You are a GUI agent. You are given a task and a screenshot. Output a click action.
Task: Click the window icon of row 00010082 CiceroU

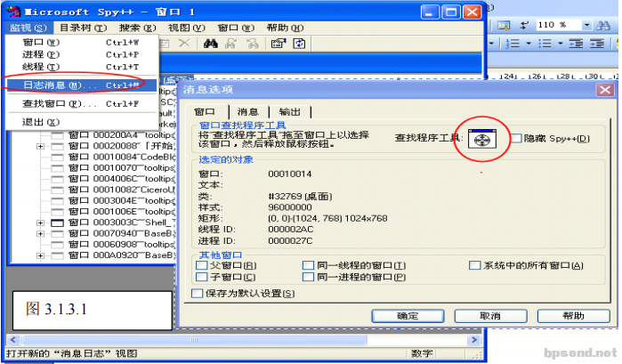(58, 190)
